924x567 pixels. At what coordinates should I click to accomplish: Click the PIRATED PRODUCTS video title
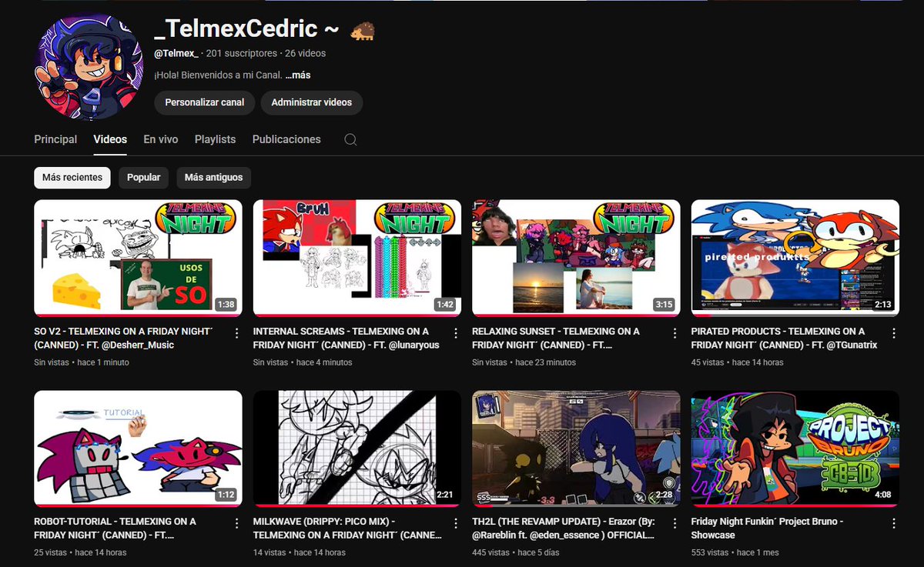click(784, 339)
